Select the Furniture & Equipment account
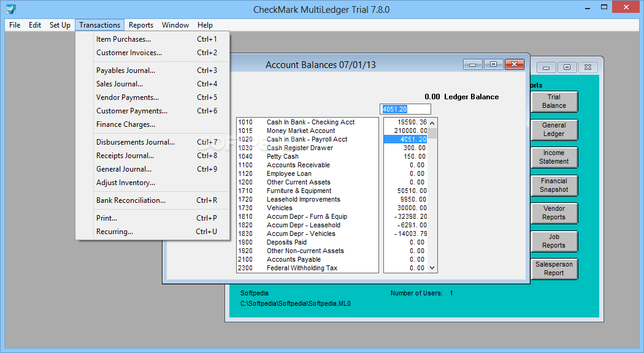The width and height of the screenshot is (644, 353). [x=308, y=191]
